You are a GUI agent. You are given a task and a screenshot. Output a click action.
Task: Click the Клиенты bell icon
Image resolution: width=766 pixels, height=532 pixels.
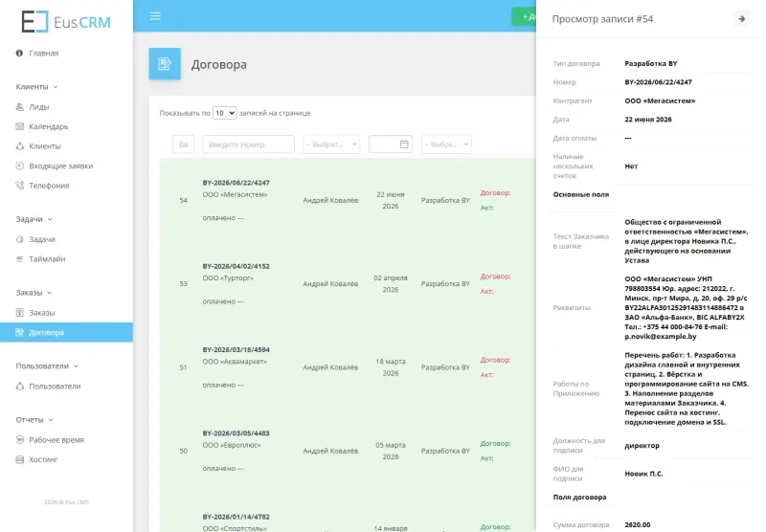19,146
